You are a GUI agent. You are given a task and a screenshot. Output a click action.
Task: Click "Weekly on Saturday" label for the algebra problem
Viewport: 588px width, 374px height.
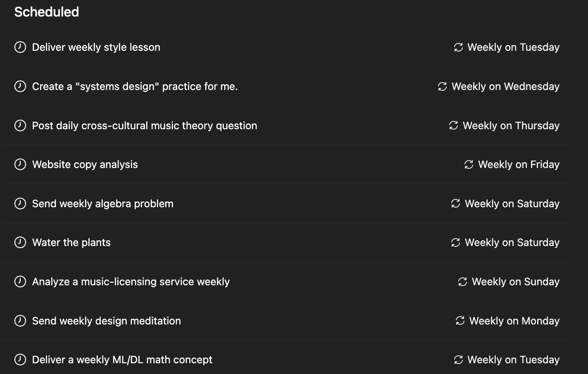click(512, 204)
